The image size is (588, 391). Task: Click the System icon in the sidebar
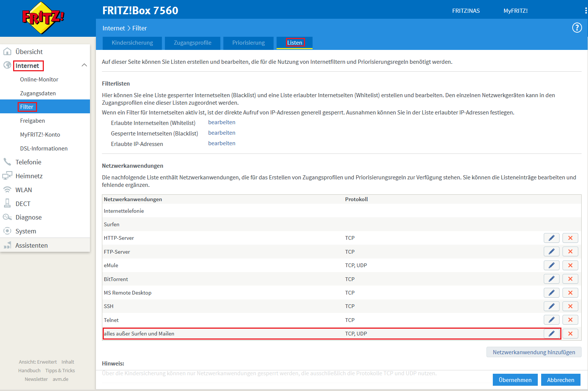tap(7, 231)
